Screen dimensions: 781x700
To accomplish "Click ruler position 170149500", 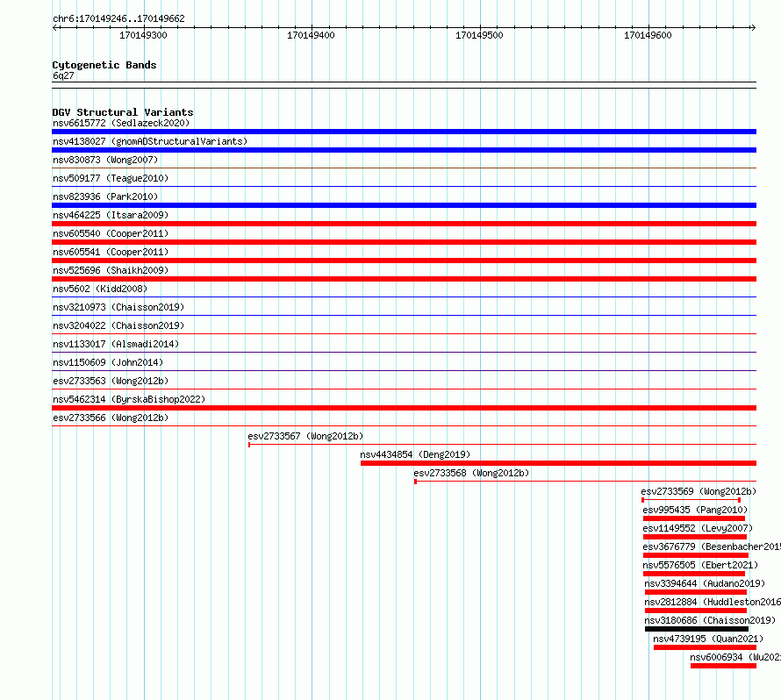I will tap(479, 35).
